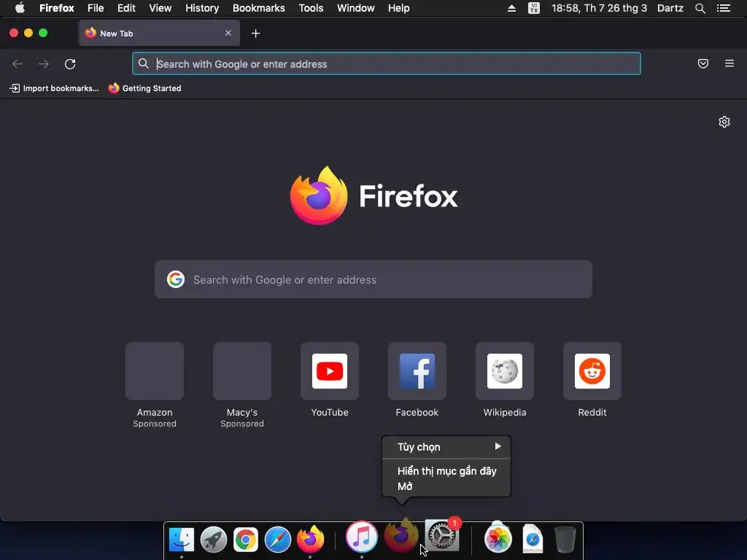
Task: Click the search magnifier in address bar
Action: [144, 63]
